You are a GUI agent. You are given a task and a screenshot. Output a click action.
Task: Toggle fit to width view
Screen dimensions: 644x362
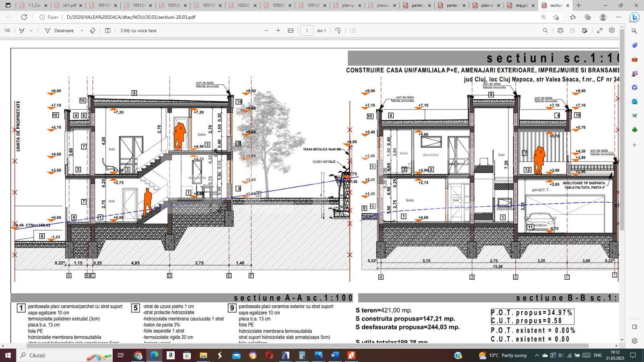click(x=291, y=31)
